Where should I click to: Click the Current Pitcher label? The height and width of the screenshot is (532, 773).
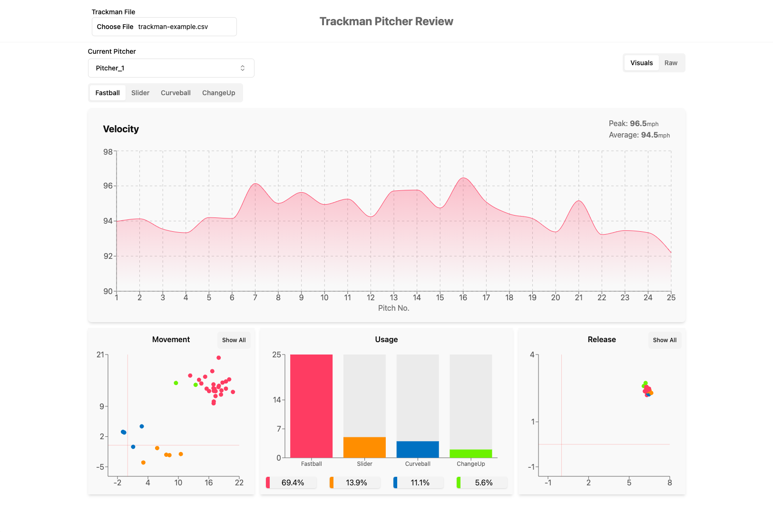pyautogui.click(x=112, y=51)
